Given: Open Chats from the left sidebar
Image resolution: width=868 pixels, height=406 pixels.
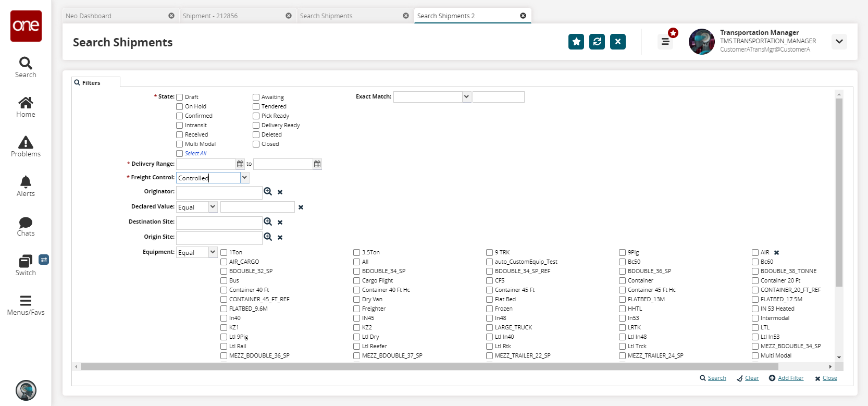Looking at the screenshot, I should tap(26, 226).
